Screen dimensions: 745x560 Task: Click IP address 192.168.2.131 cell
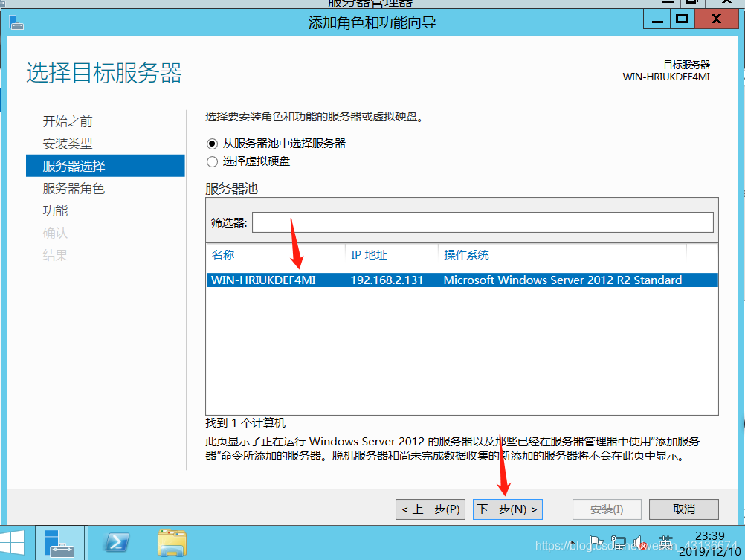pyautogui.click(x=387, y=280)
